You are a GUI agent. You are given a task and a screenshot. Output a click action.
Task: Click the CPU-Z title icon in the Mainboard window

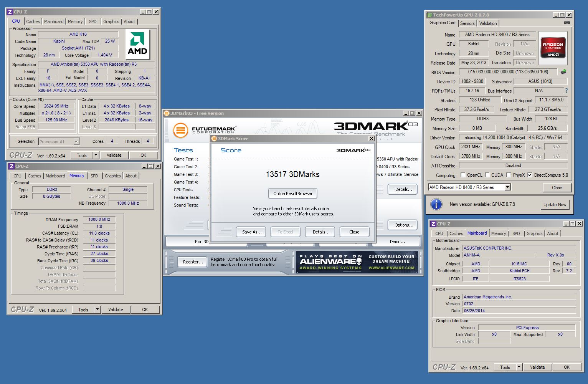433,224
